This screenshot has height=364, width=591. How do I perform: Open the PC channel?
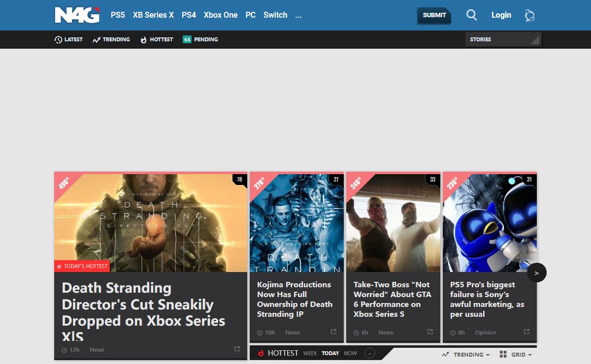click(251, 15)
